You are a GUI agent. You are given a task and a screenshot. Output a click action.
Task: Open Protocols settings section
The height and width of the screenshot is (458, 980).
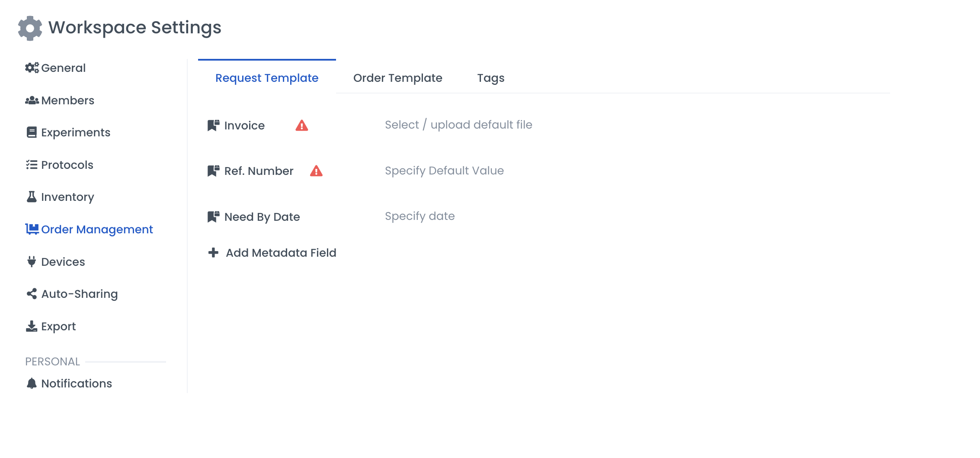(67, 165)
